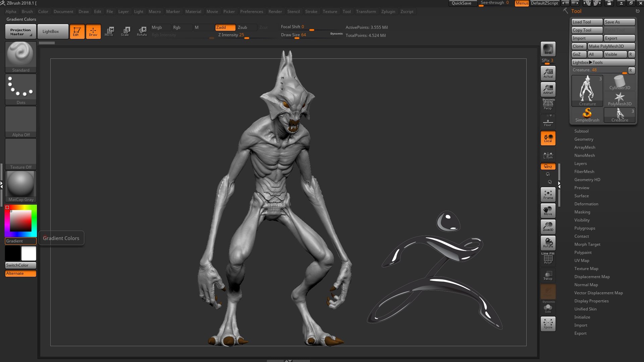This screenshot has width=644, height=362.
Task: Click the BPR render icon
Action: (x=548, y=49)
